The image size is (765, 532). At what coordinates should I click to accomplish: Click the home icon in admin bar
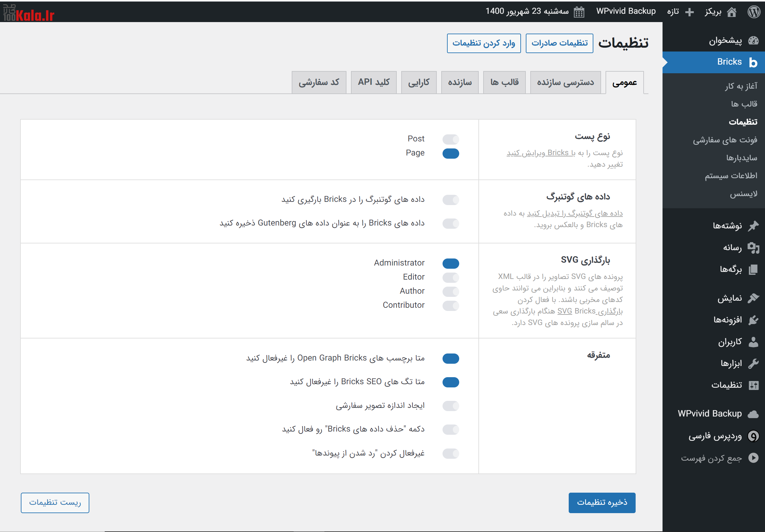(731, 12)
